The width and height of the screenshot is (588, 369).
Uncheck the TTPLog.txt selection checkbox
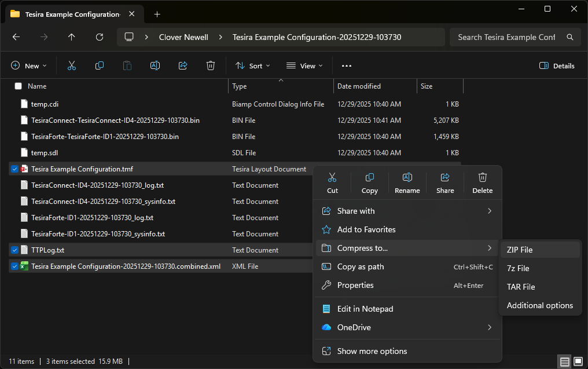[x=15, y=250]
